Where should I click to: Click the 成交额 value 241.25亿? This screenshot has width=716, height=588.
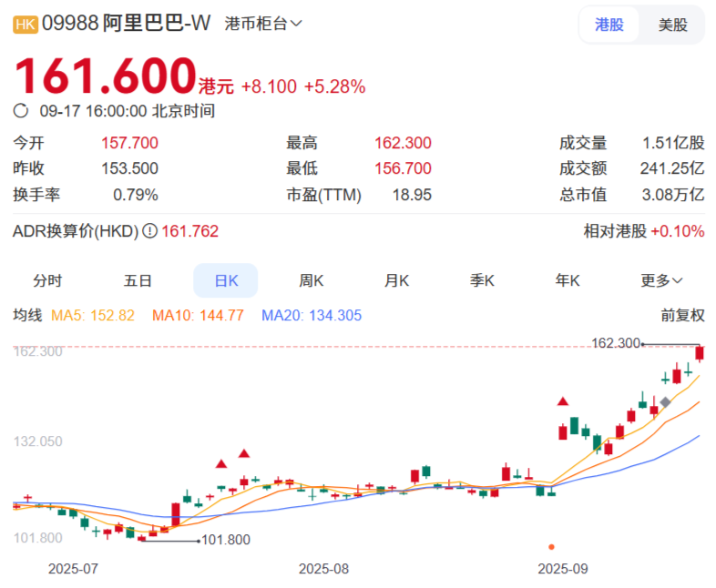click(x=672, y=168)
